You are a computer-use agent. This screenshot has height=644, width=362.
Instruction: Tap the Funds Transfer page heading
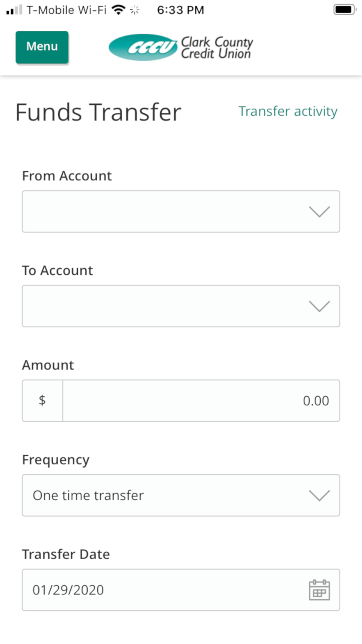coord(98,112)
